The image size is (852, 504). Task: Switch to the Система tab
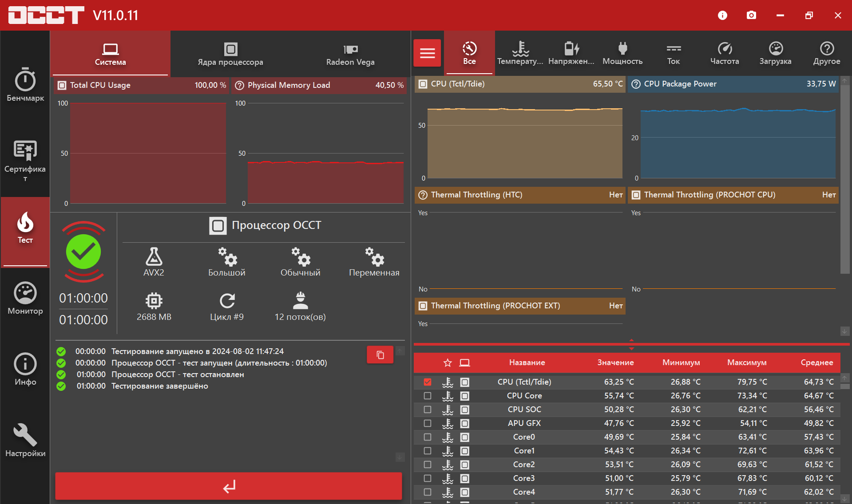click(110, 54)
